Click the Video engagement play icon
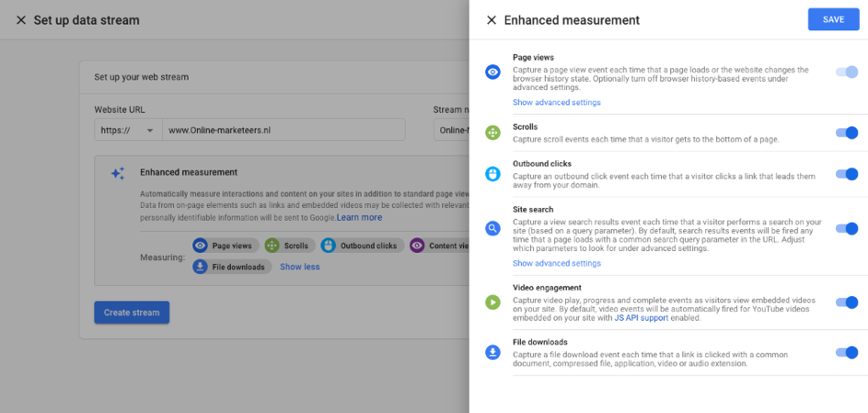Image resolution: width=868 pixels, height=413 pixels. point(493,302)
